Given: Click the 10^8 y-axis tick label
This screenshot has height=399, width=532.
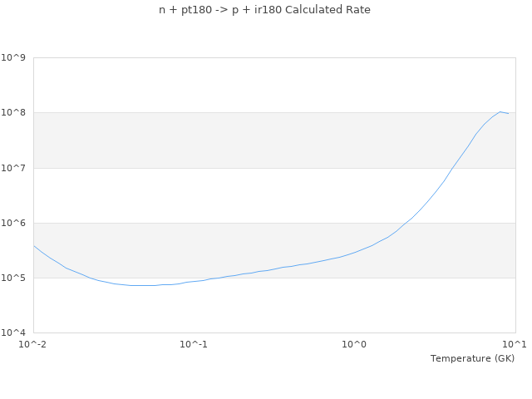Looking at the screenshot, I should pyautogui.click(x=14, y=112).
